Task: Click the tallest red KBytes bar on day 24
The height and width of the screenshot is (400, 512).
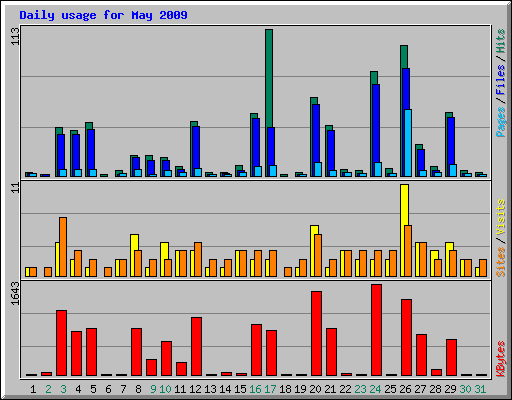Action: (377, 330)
